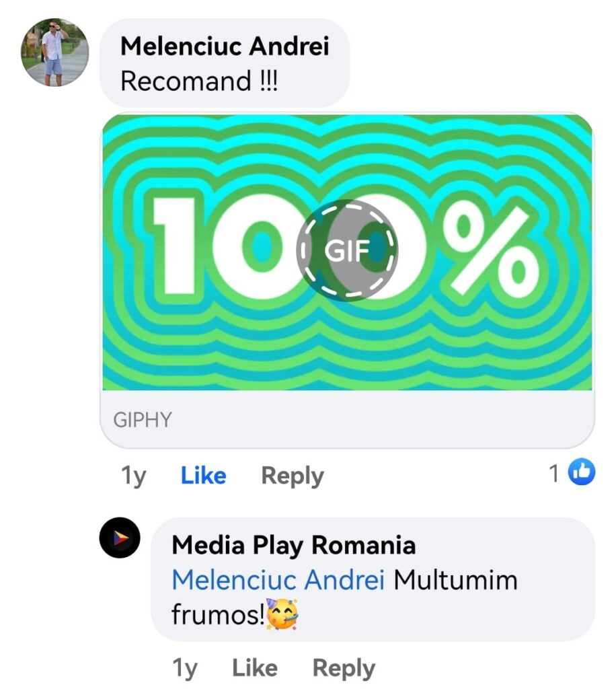Screen dimensions: 616x689
Task: Click the party face emoji in the reply
Action: coord(282,614)
